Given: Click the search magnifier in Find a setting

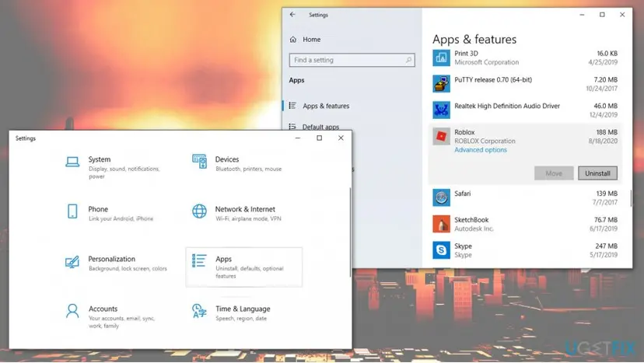Looking at the screenshot, I should pos(408,60).
